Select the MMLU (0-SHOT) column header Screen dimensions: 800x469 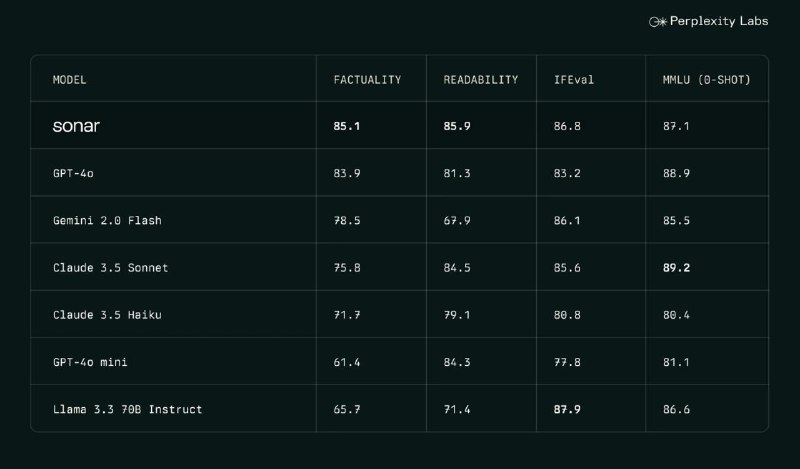pyautogui.click(x=707, y=80)
